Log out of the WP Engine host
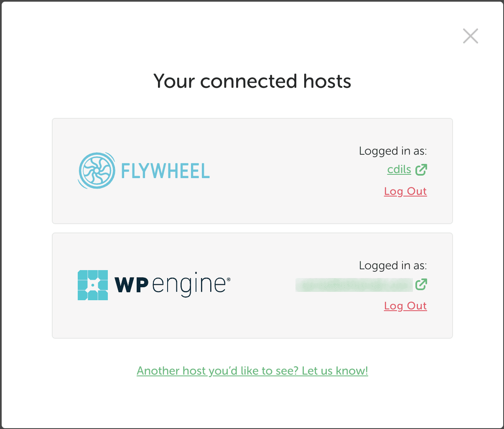The height and width of the screenshot is (429, 504). tap(405, 306)
